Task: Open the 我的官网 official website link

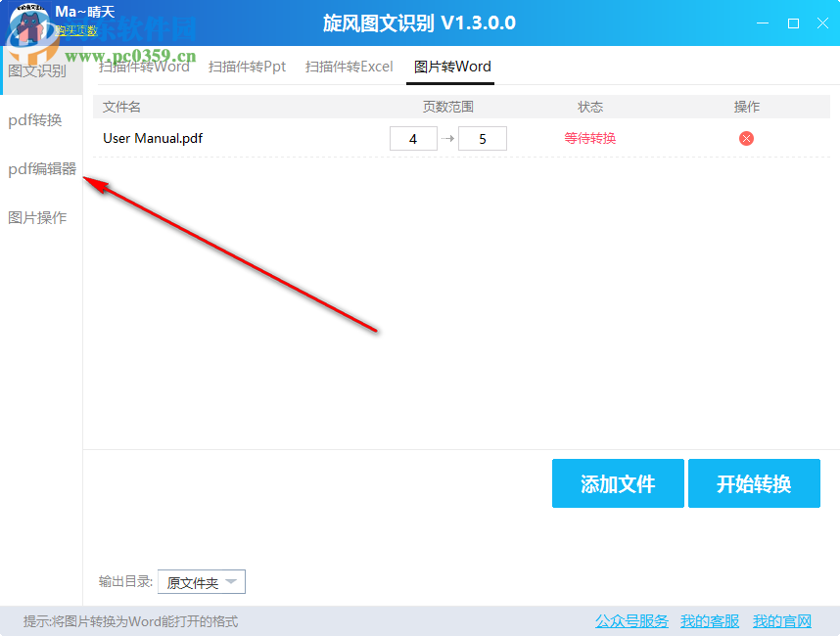Action: coord(781,620)
